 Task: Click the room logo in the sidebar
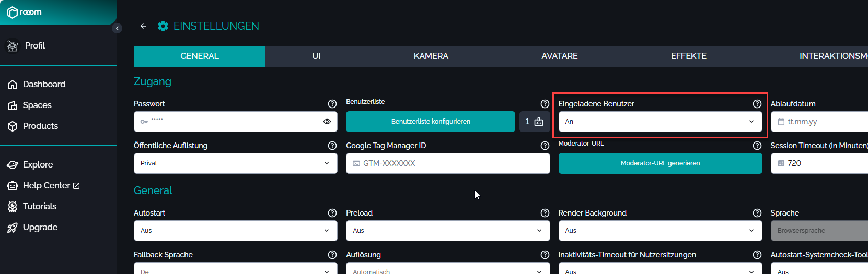click(25, 12)
